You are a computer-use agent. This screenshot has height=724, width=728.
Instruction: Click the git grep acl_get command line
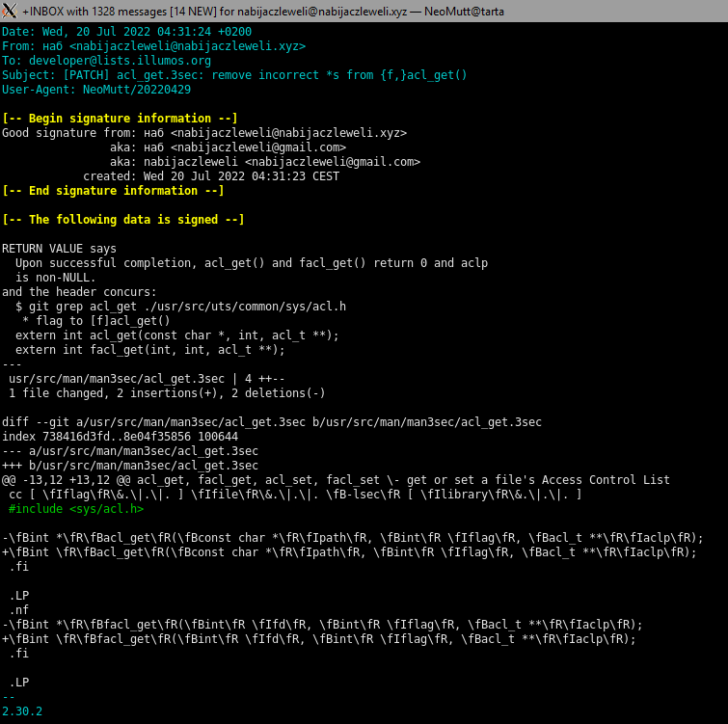(180, 307)
